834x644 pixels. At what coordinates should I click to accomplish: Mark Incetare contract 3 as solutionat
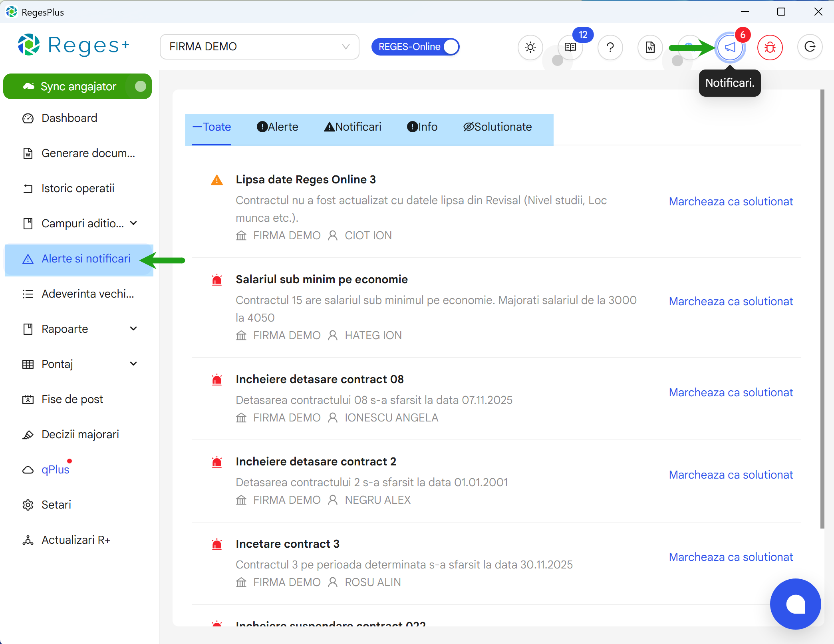(x=731, y=557)
